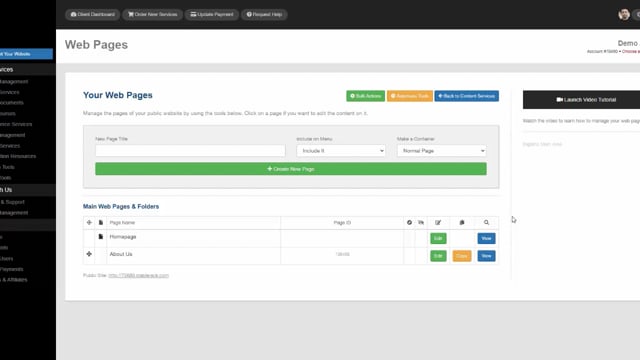Click Choose account link under Demo
640x360 pixels.
click(631, 51)
